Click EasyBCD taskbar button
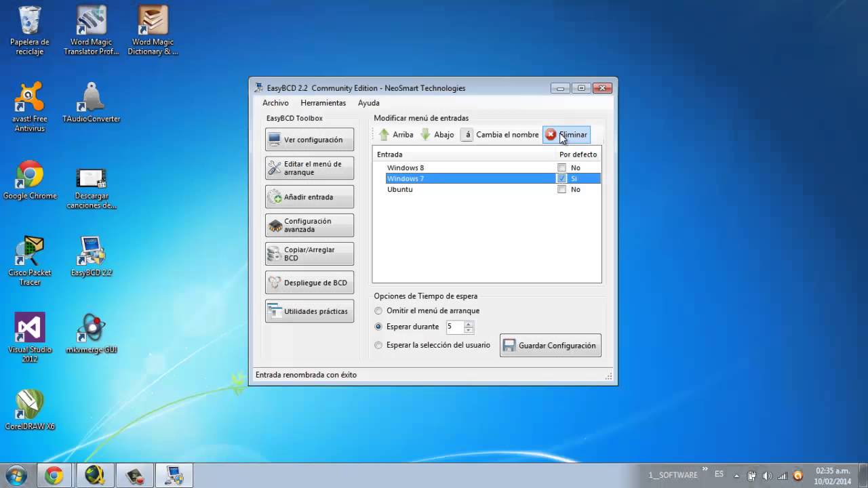868x488 pixels. (x=174, y=476)
